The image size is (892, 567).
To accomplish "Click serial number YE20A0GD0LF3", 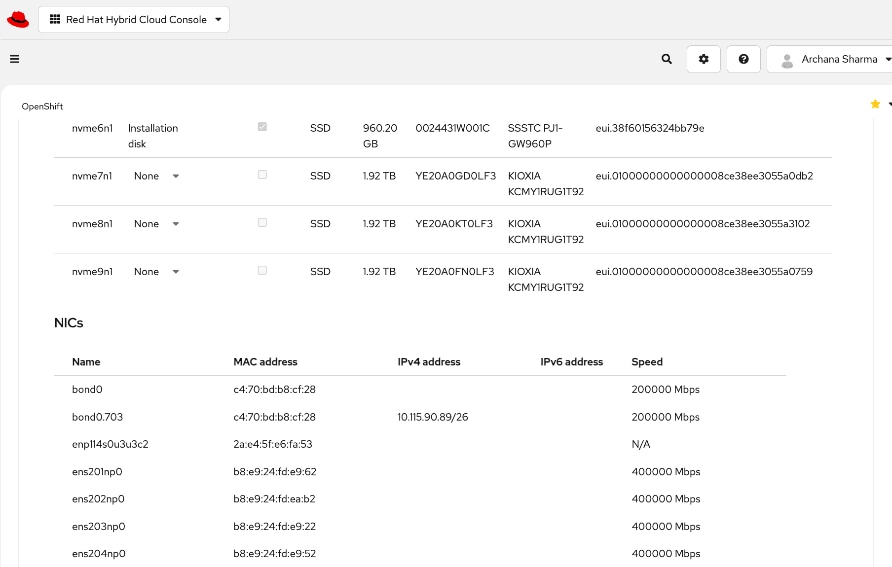I will click(456, 176).
